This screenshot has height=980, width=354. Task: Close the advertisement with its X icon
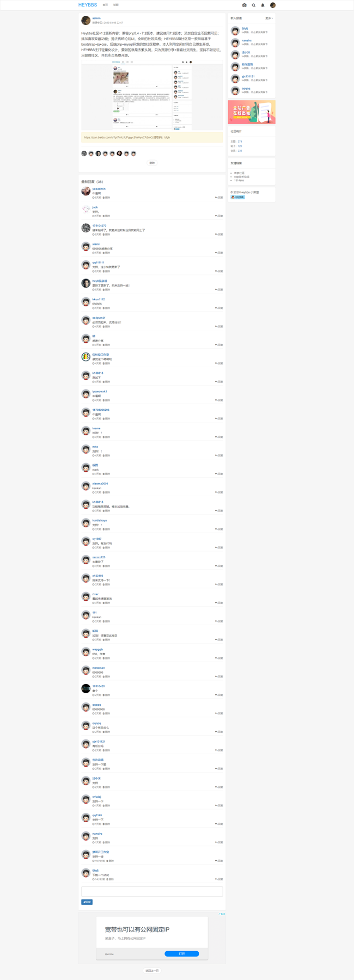[224, 914]
